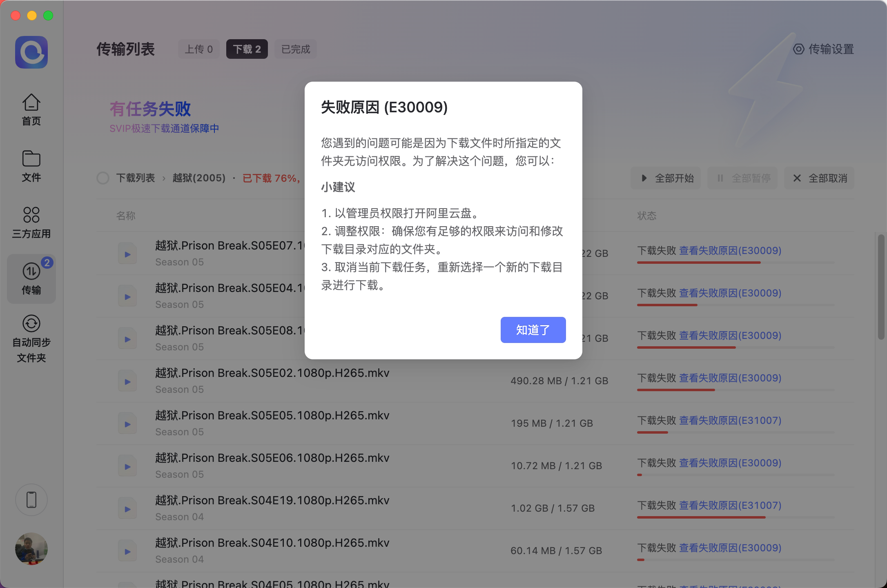
Task: Click play icon for S05E05 file
Action: coord(127,424)
